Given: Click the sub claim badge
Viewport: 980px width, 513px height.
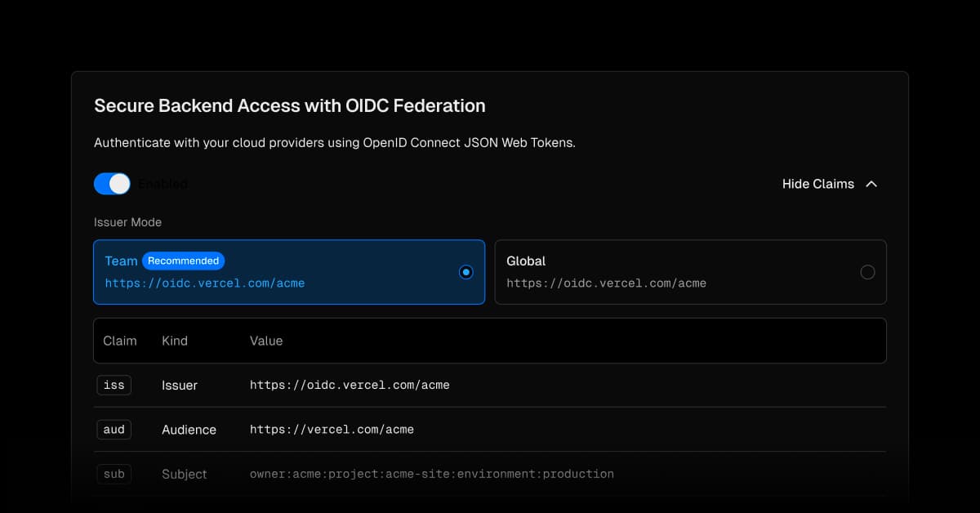Looking at the screenshot, I should click(114, 474).
